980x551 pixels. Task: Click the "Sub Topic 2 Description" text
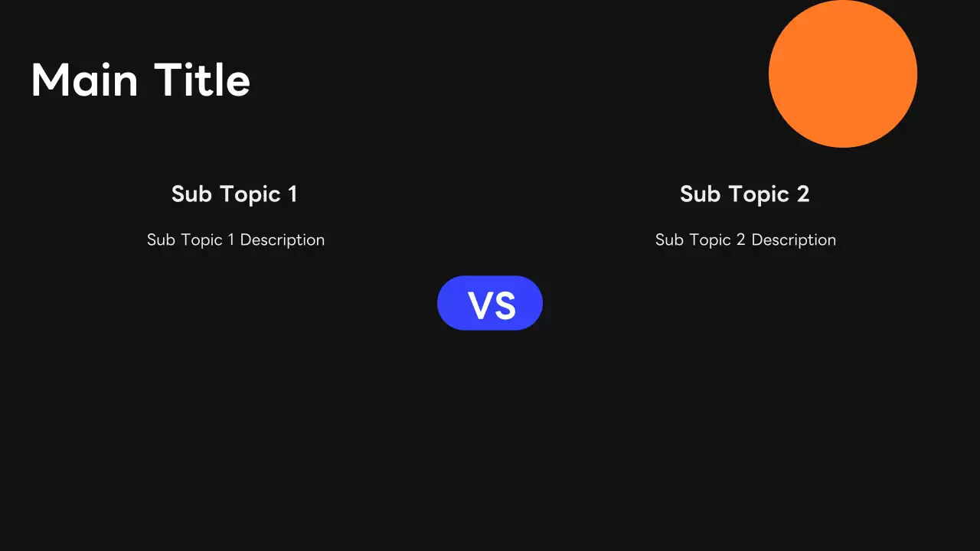click(x=745, y=240)
